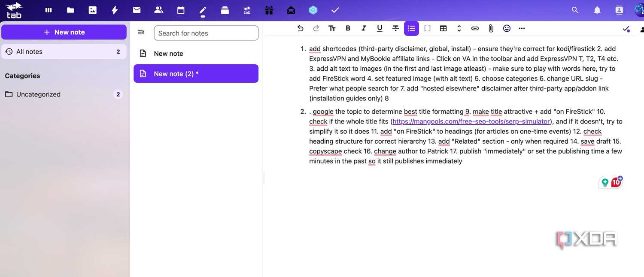This screenshot has height=277, width=644.
Task: Open the mangools serp-simulator link
Action: coord(471,121)
